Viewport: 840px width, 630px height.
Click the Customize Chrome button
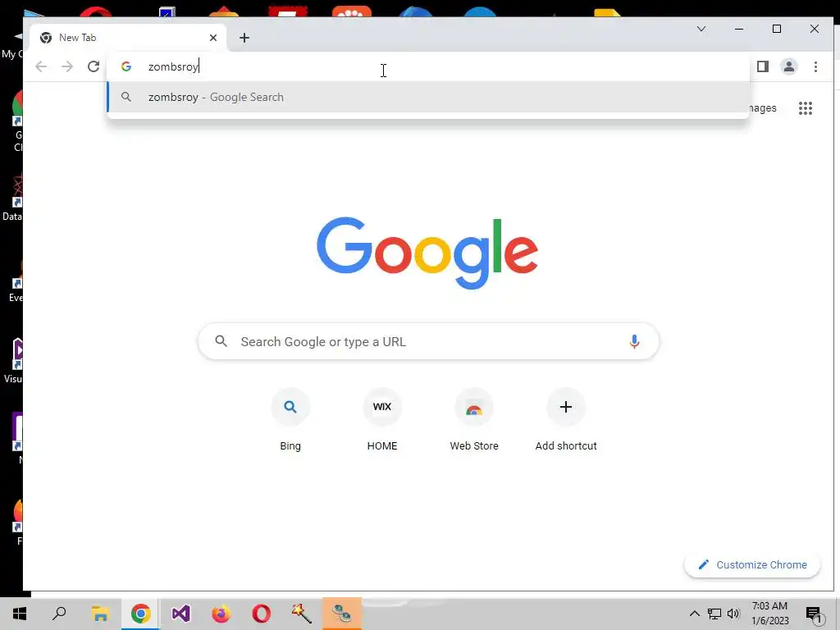752,564
